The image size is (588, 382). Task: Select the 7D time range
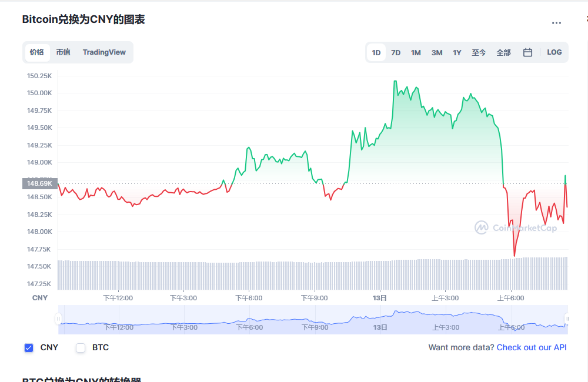tap(396, 52)
